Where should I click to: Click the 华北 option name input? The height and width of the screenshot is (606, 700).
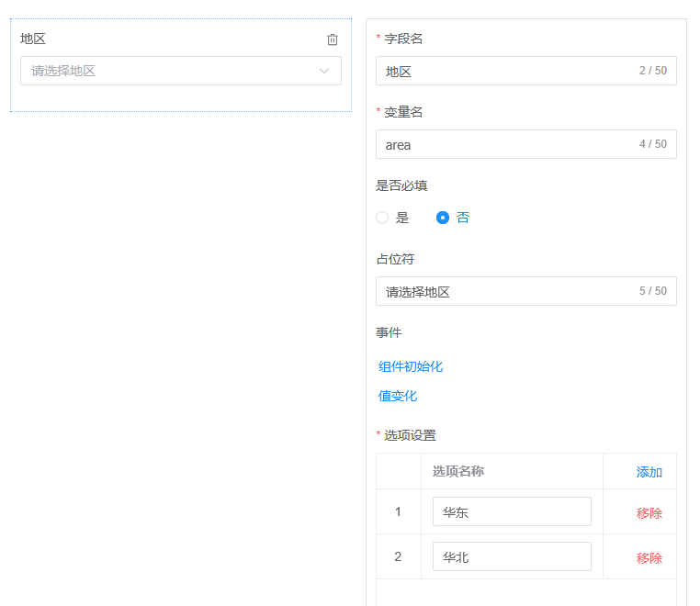tap(512, 556)
